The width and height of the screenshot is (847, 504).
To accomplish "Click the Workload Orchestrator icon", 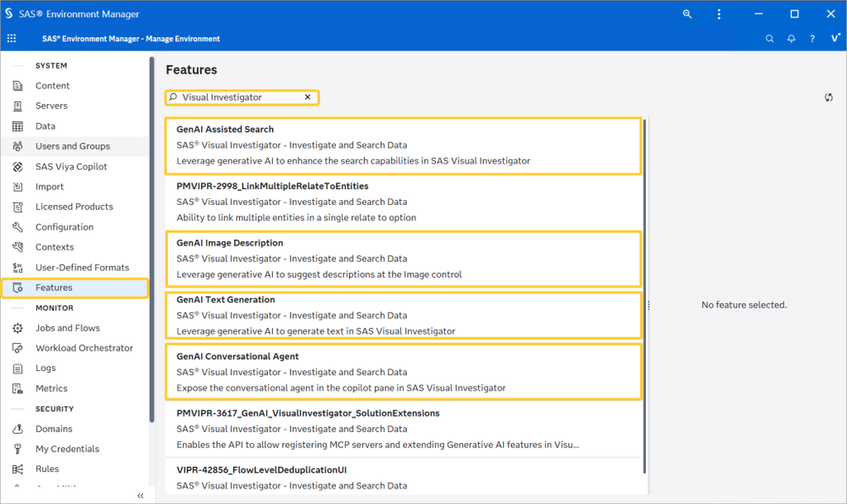I will (18, 348).
